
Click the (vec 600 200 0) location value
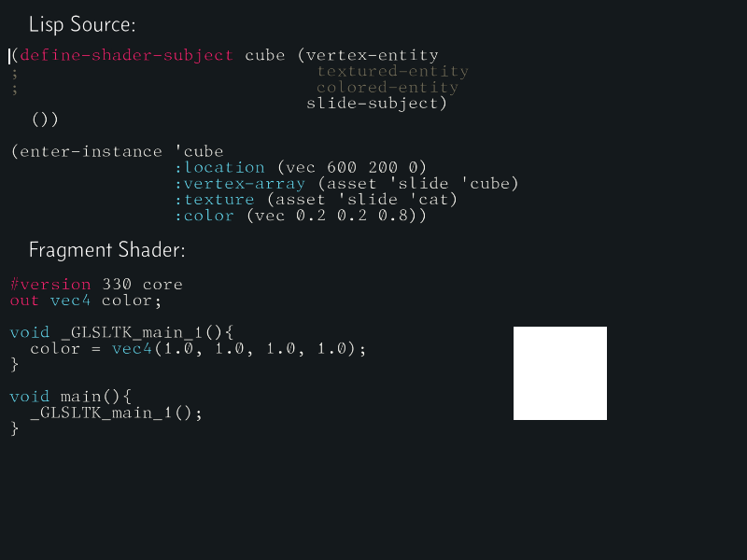click(352, 168)
